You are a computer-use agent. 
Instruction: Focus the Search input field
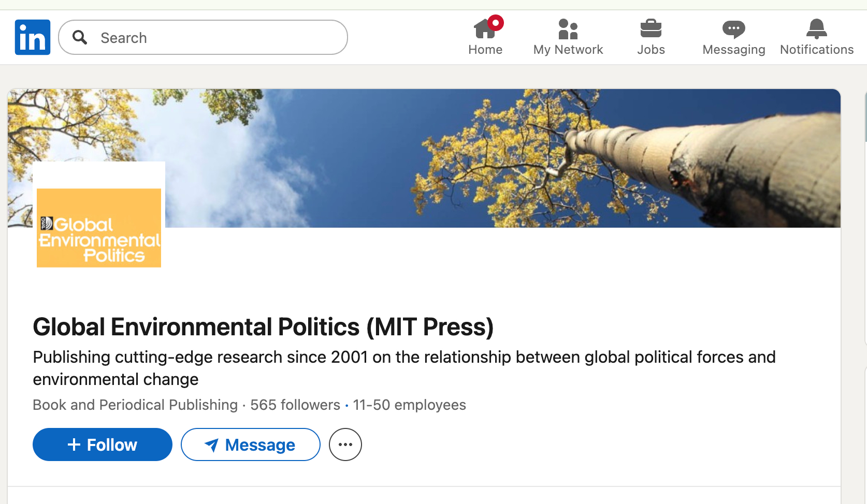point(218,37)
